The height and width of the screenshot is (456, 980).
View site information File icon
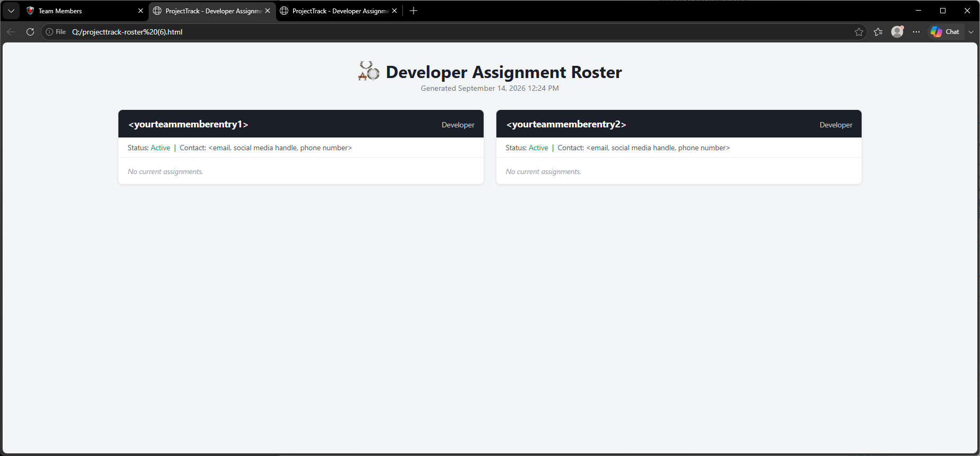[x=56, y=32]
